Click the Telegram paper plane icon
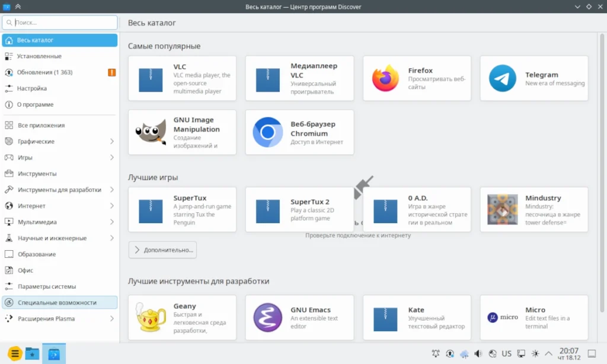This screenshot has width=607, height=364. [502, 78]
